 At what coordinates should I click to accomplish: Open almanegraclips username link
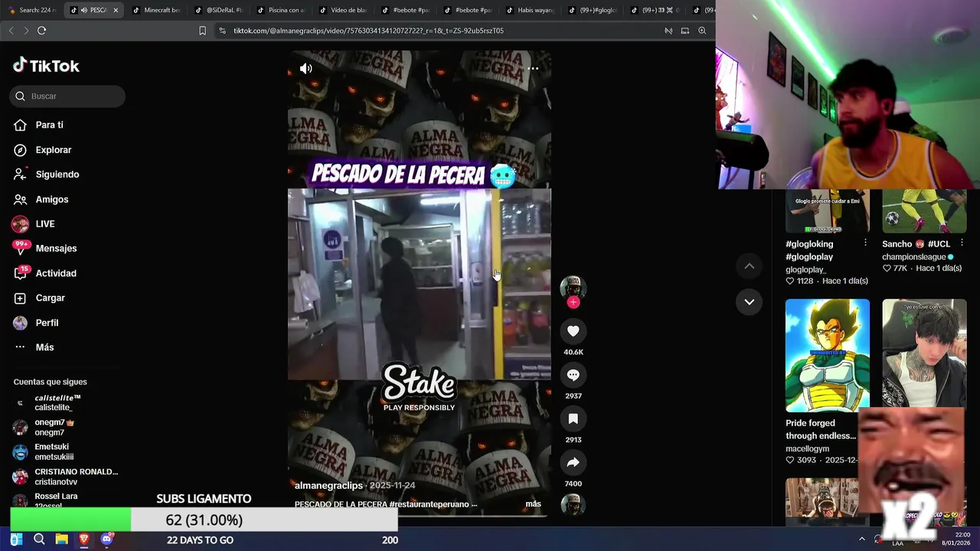(x=328, y=485)
